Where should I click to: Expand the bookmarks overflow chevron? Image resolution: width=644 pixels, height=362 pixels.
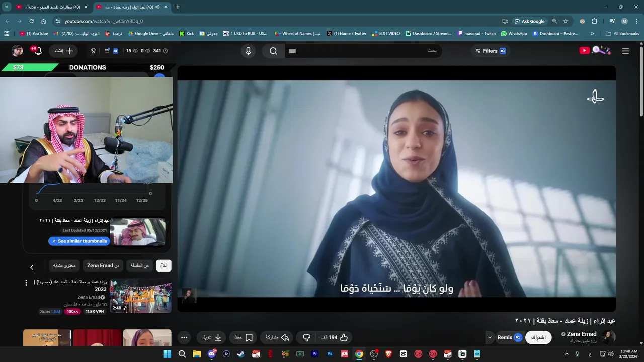(592, 34)
